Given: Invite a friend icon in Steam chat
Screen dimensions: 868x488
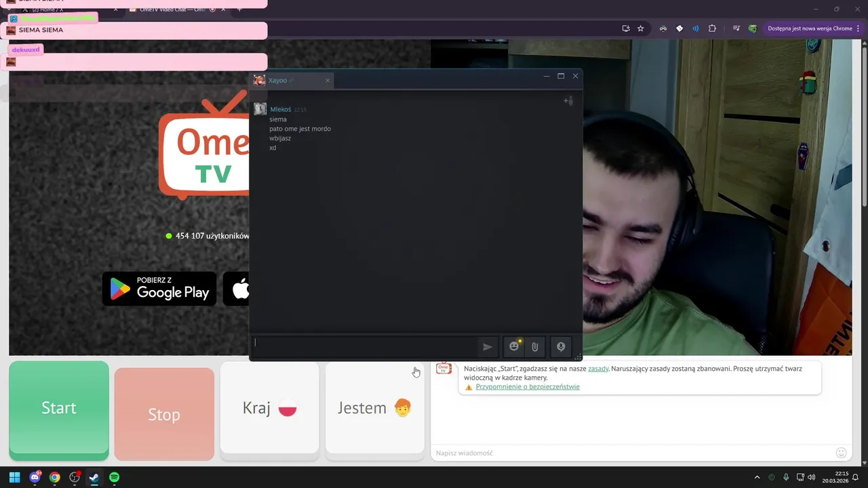Looking at the screenshot, I should (568, 101).
